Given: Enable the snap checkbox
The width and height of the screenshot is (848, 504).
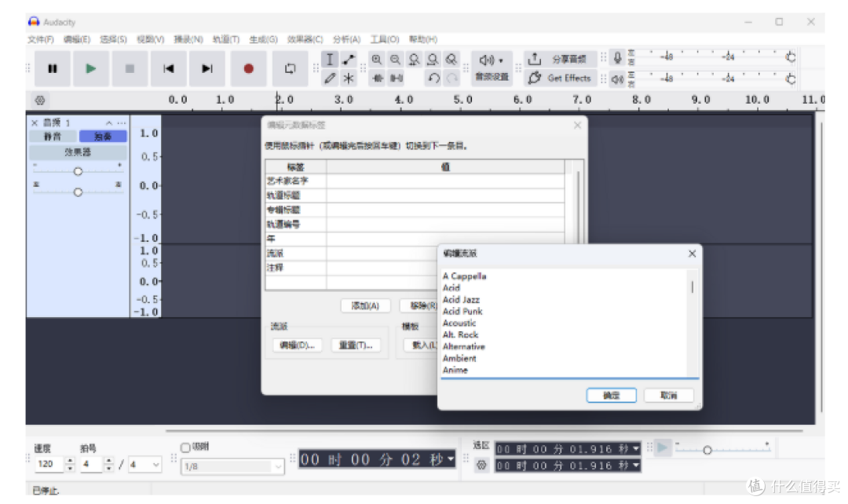Looking at the screenshot, I should (x=185, y=447).
